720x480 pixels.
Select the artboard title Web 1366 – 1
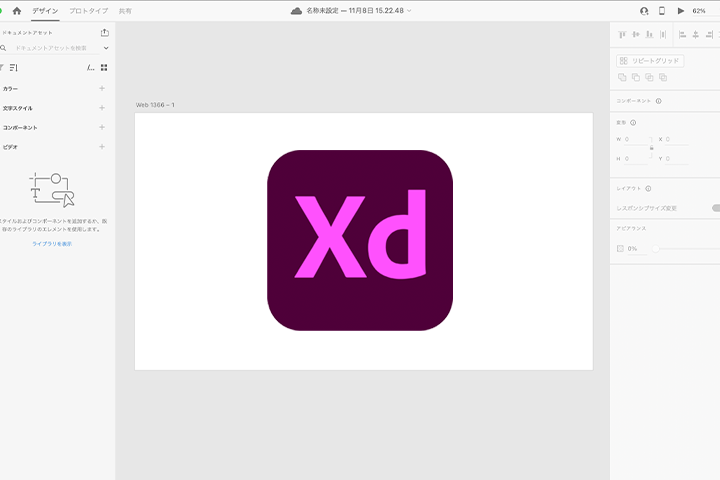[x=155, y=105]
